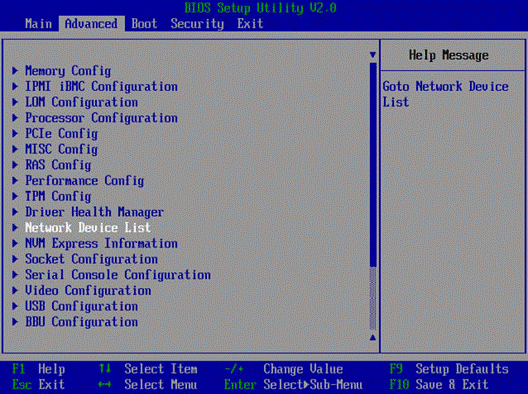Screen dimensions: 528x394
Task: Click arrow beside BBU Configuration
Action: pyautogui.click(x=15, y=322)
